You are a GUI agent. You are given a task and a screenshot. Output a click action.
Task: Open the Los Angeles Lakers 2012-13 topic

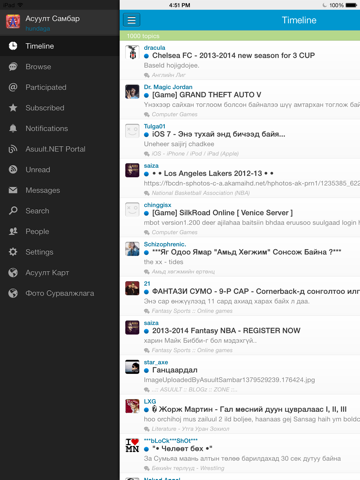(213, 174)
